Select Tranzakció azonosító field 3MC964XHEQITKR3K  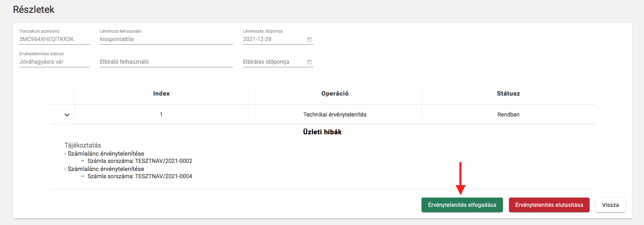click(54, 39)
